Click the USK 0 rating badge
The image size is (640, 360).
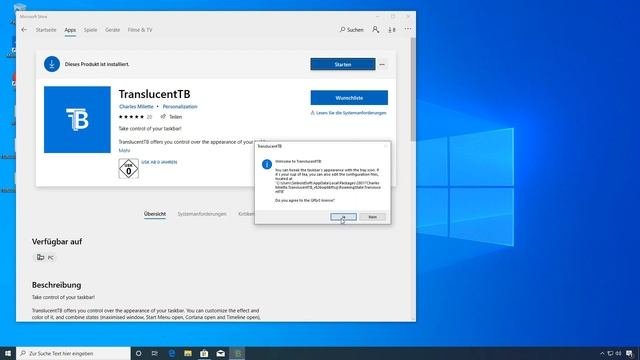click(129, 169)
